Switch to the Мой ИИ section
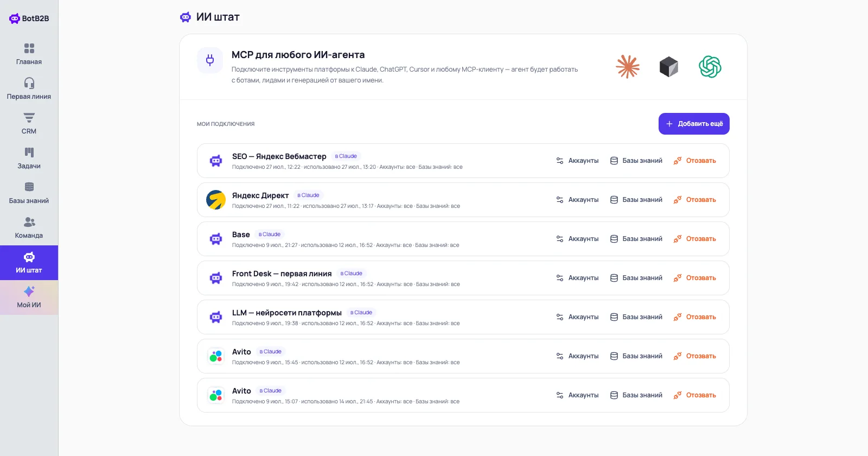 pos(29,297)
